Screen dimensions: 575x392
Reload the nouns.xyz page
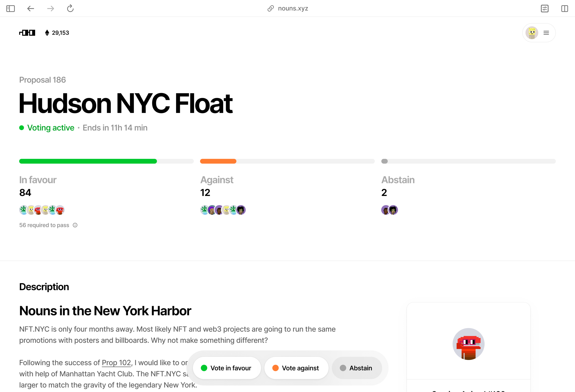pyautogui.click(x=70, y=9)
